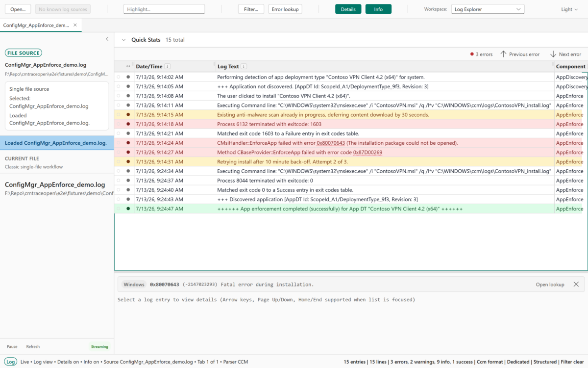The width and height of the screenshot is (588, 368).
Task: Click error code 0x87D00269 link in log row
Action: point(367,152)
